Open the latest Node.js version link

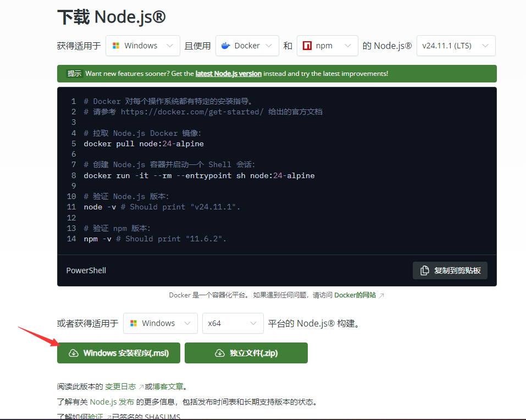click(228, 74)
